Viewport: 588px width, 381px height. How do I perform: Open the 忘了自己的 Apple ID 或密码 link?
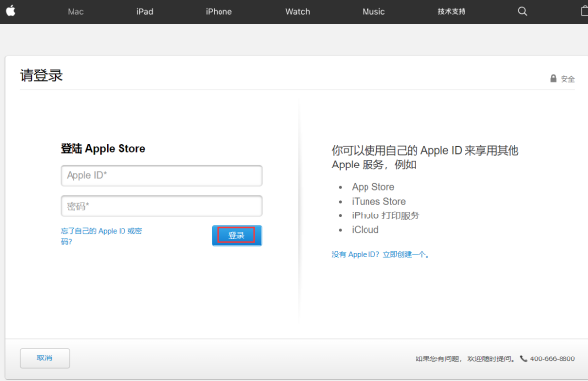point(101,236)
